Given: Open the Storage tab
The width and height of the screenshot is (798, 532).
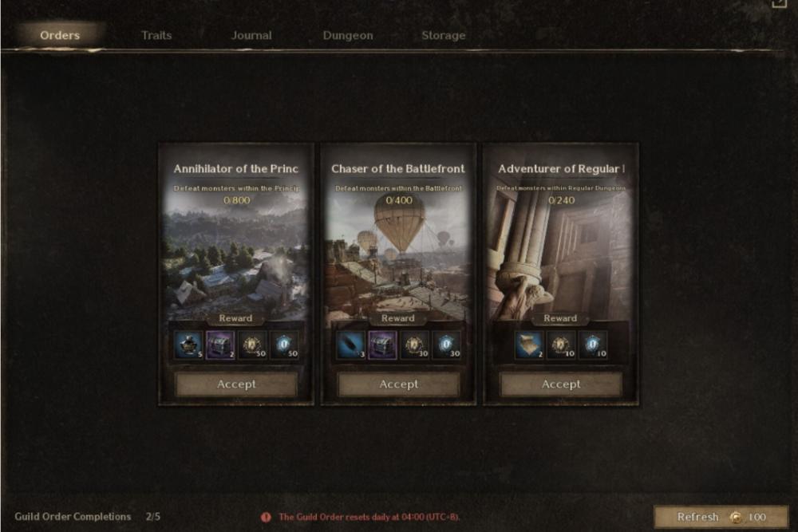Looking at the screenshot, I should pyautogui.click(x=443, y=35).
